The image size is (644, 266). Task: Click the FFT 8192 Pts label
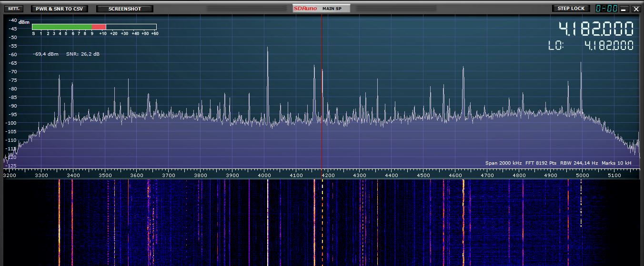coord(541,163)
